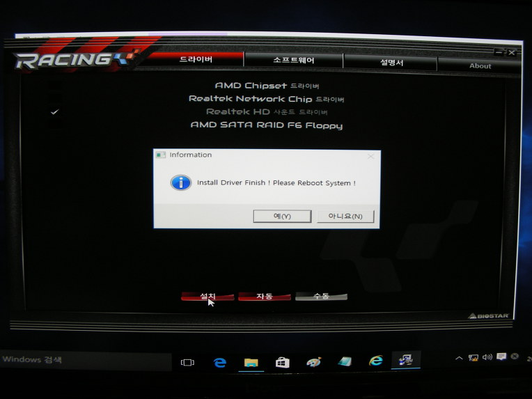
Task: Open the volume speaker tray icon
Action: [x=487, y=357]
